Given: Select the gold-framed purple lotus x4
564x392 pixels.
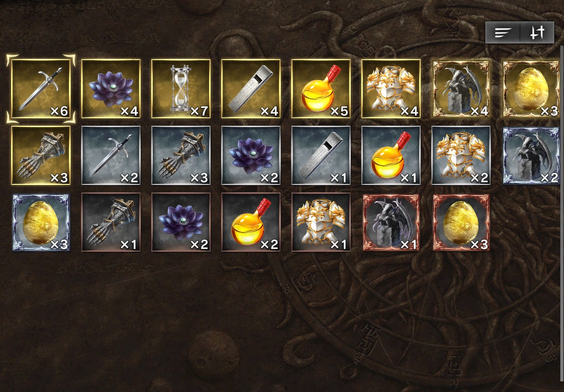Looking at the screenshot, I should click(x=111, y=89).
